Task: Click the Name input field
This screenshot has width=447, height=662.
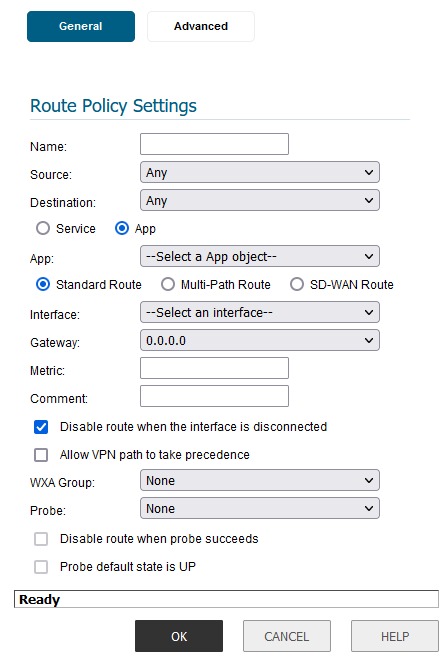Action: coord(214,144)
